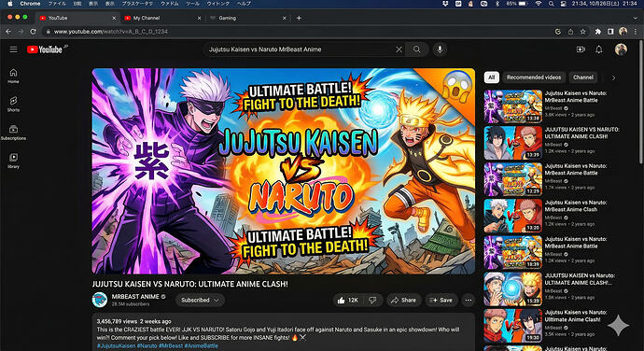Start voice search with the microphone

pyautogui.click(x=440, y=49)
